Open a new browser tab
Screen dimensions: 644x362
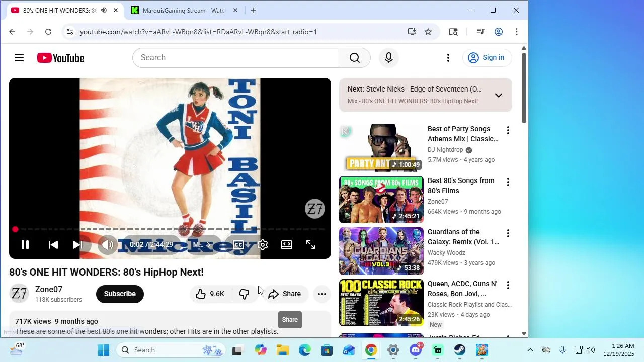coord(254,10)
